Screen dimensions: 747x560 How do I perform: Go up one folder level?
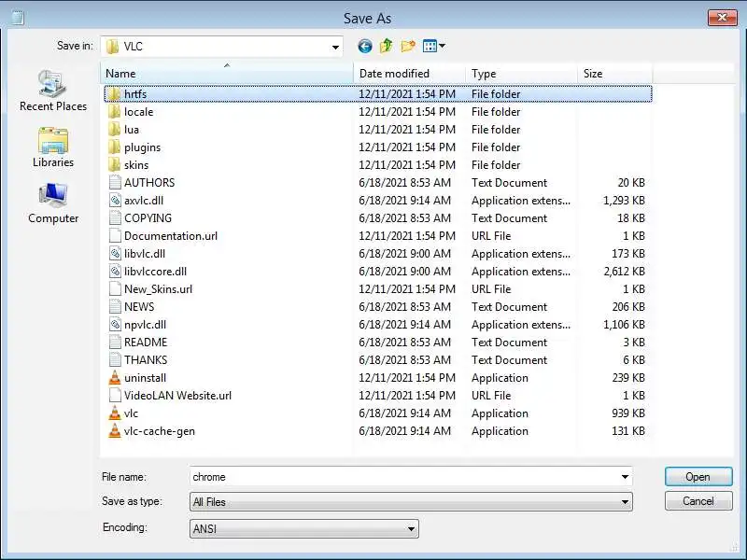pos(387,46)
